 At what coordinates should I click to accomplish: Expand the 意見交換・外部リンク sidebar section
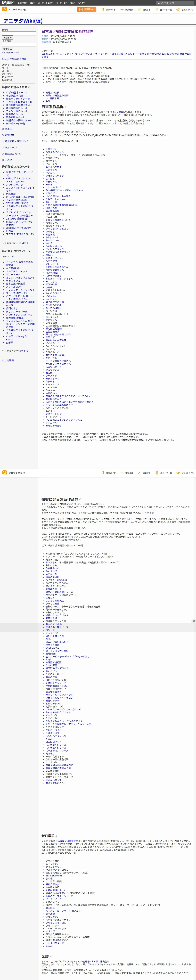pyautogui.click(x=15, y=141)
